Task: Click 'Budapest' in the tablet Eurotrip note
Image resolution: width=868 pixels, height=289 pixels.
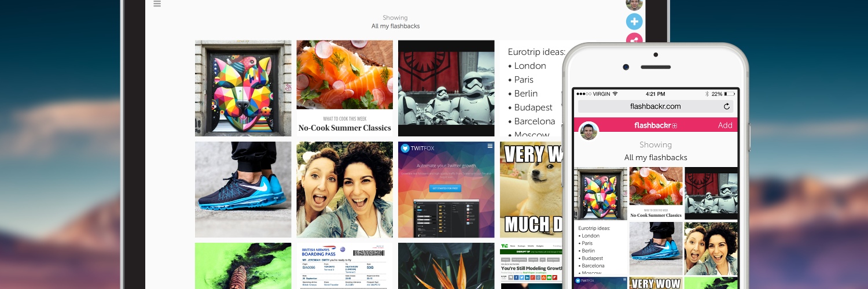Action: pos(534,108)
